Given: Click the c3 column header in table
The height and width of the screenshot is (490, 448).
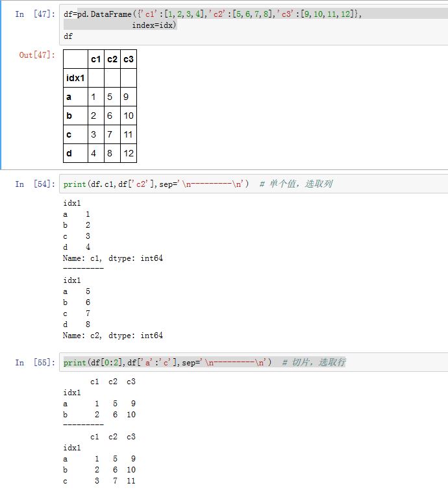Looking at the screenshot, I should point(128,60).
